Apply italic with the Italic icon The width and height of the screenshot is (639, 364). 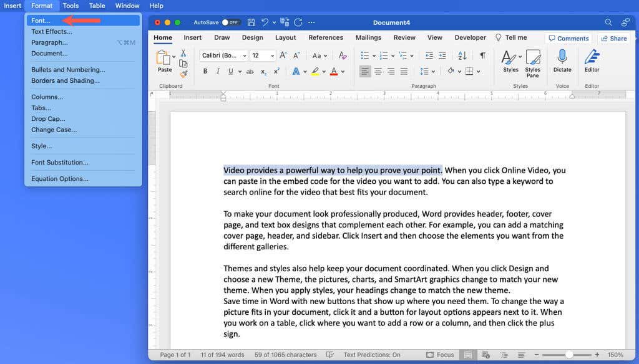pos(218,72)
